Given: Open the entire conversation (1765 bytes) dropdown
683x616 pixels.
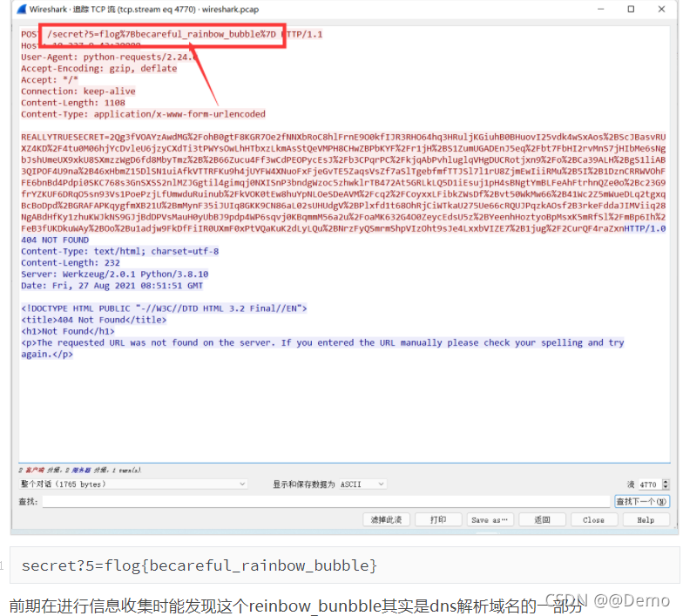Looking at the screenshot, I should click(133, 484).
